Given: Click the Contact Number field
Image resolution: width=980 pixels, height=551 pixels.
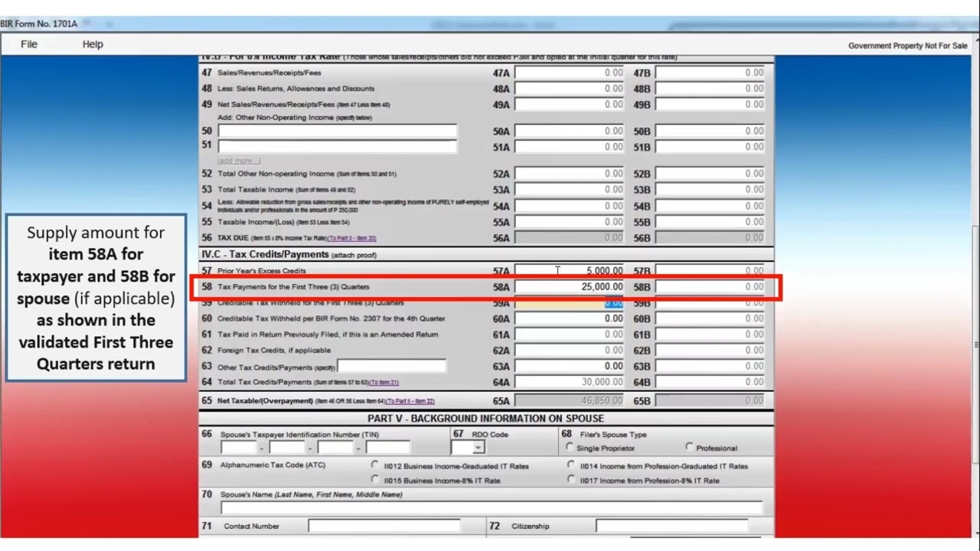Looking at the screenshot, I should [x=384, y=526].
